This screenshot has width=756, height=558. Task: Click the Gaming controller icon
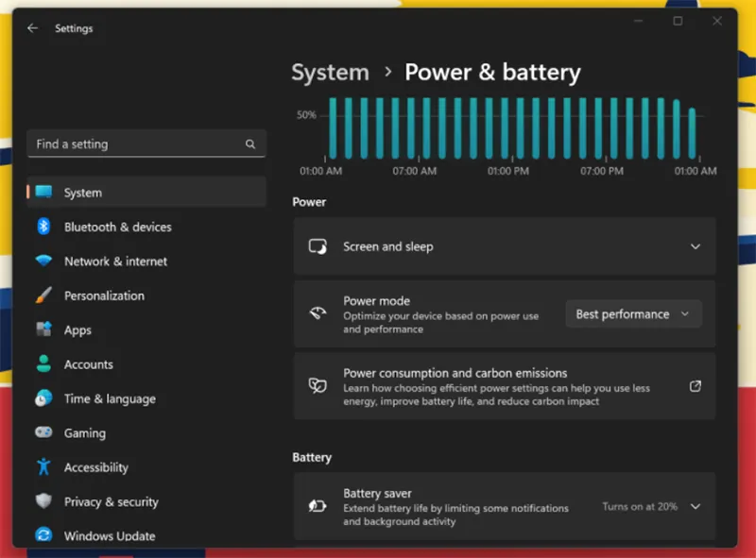point(43,432)
